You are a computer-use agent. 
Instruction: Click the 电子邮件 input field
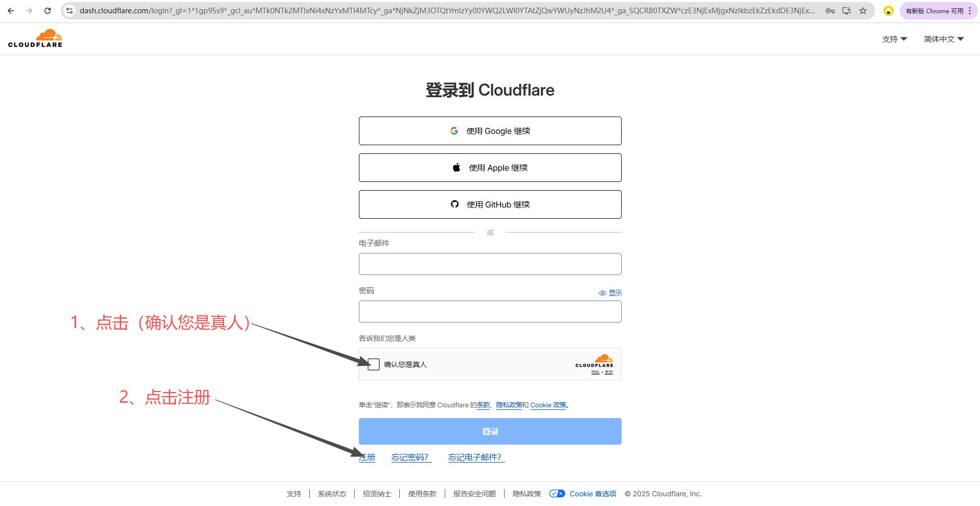pyautogui.click(x=490, y=264)
